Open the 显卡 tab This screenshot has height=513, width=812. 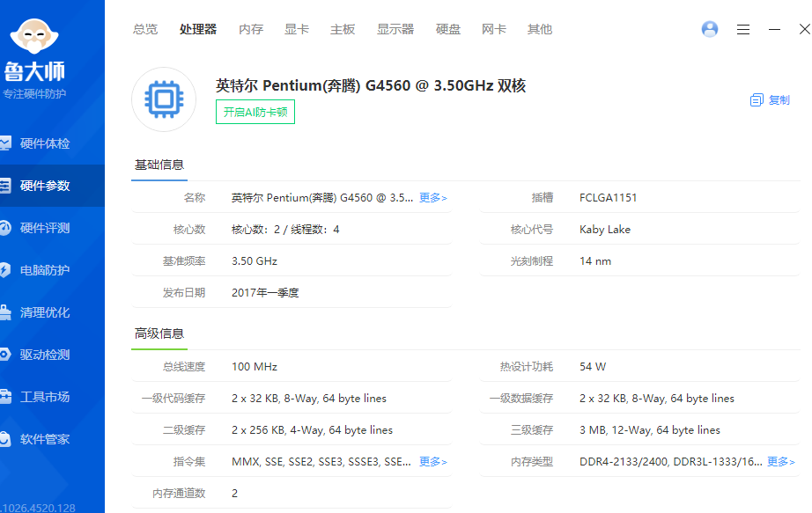click(297, 29)
